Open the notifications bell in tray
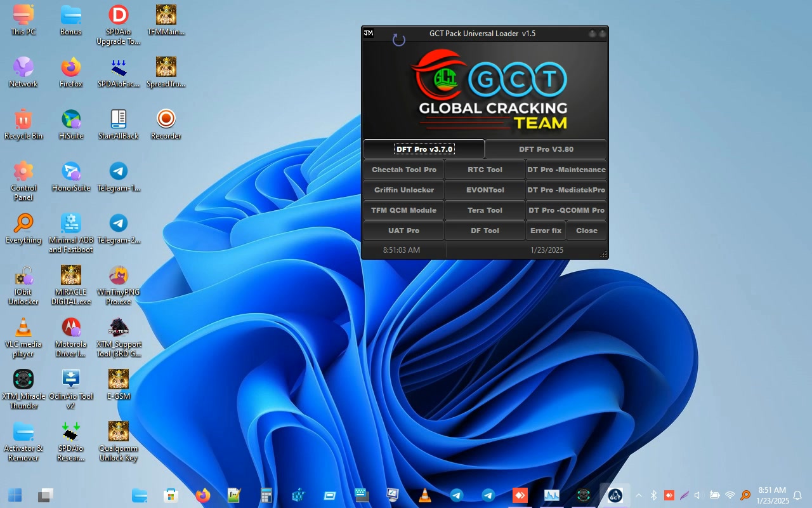Viewport: 812px width, 508px height. [798, 495]
